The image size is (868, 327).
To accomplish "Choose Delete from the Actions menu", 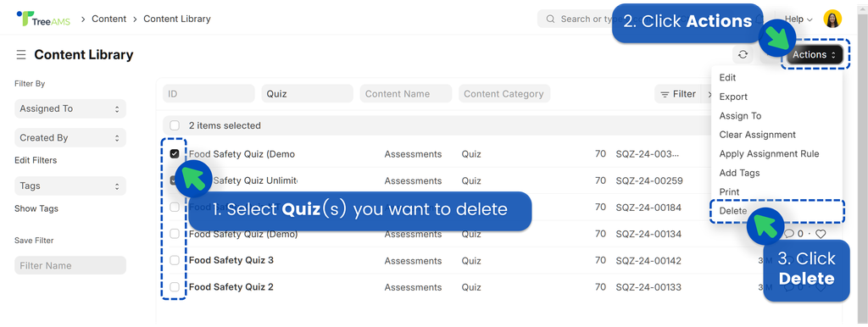I will 733,211.
